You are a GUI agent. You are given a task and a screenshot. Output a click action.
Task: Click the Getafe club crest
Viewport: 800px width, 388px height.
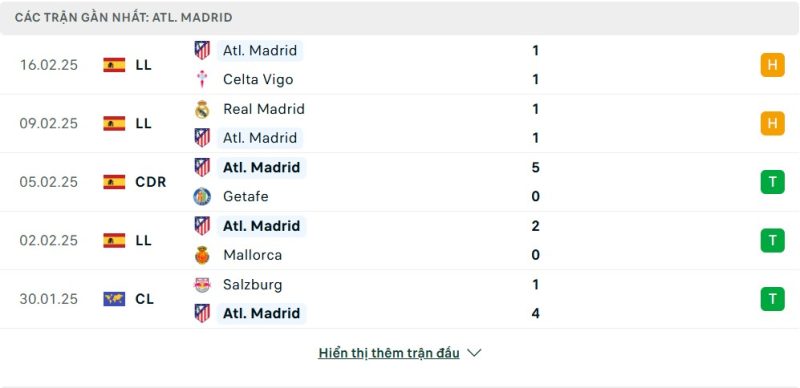pos(202,197)
